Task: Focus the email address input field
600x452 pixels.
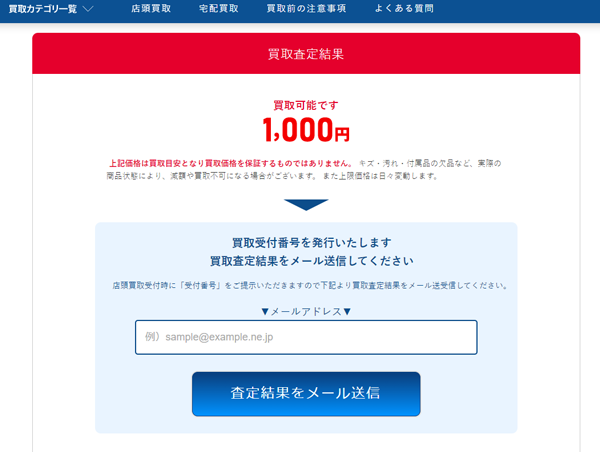Action: [x=306, y=337]
